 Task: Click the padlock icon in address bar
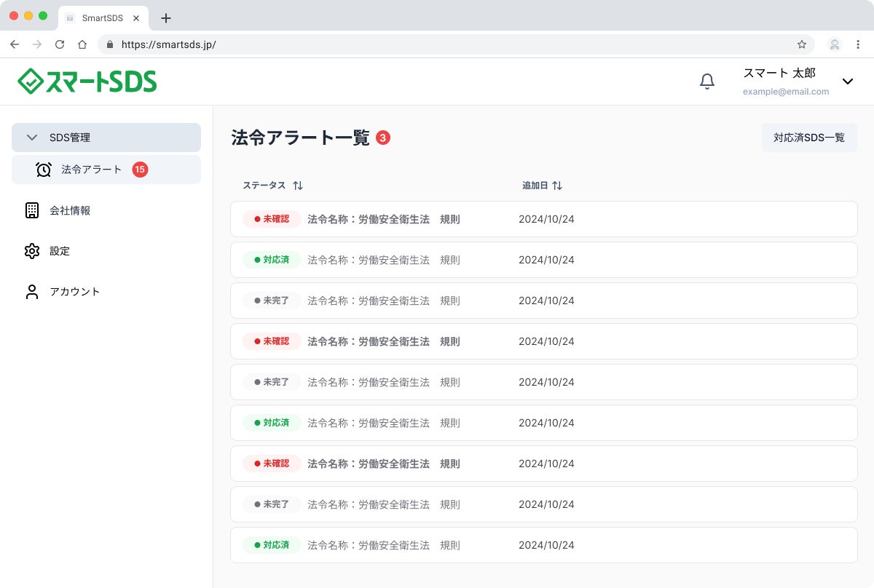coord(110,44)
